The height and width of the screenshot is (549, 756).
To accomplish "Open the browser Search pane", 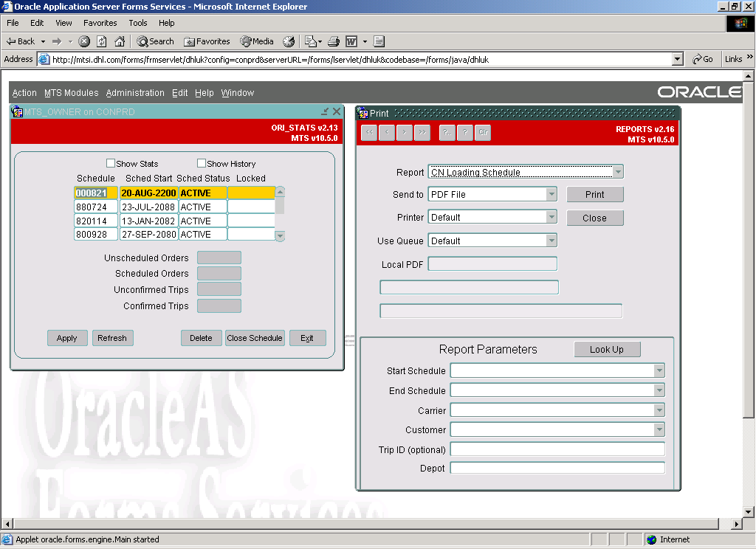I will click(155, 41).
